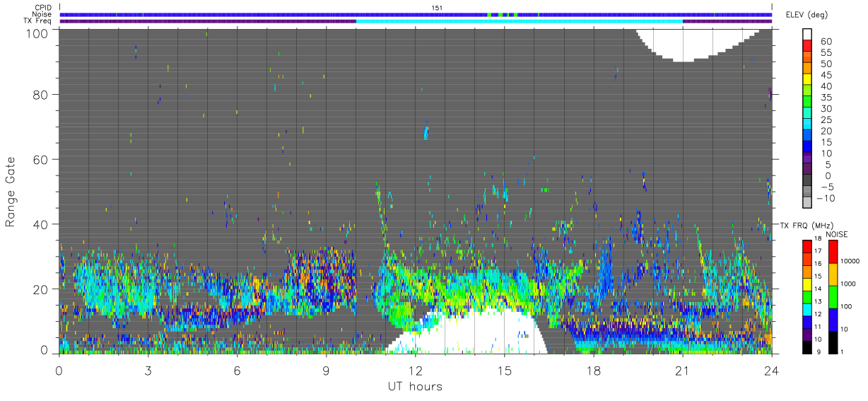Click the Noise row label at top left
The width and height of the screenshot is (868, 401).
click(41, 14)
